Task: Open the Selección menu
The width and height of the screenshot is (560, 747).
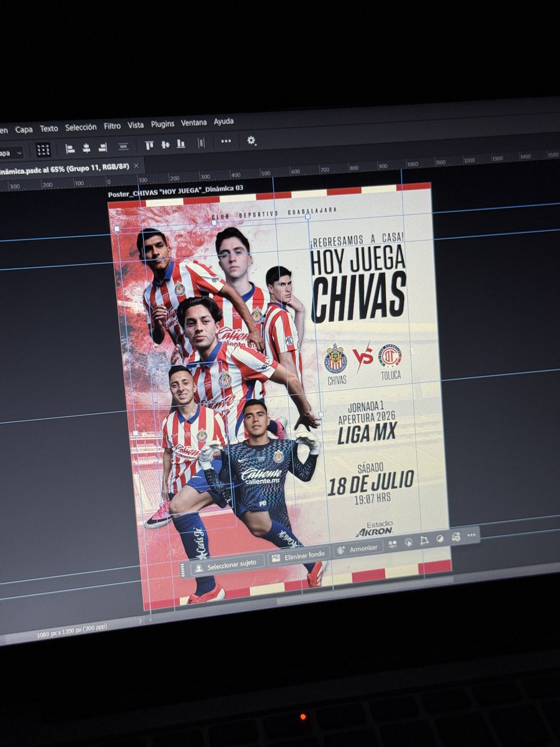Action: 81,127
